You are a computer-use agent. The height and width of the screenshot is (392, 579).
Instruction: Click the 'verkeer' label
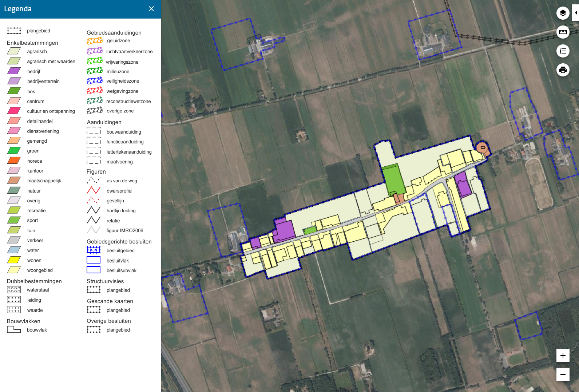point(35,241)
